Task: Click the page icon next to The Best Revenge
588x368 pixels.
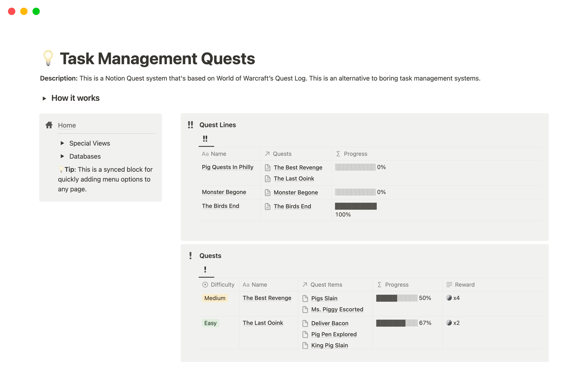Action: point(267,167)
